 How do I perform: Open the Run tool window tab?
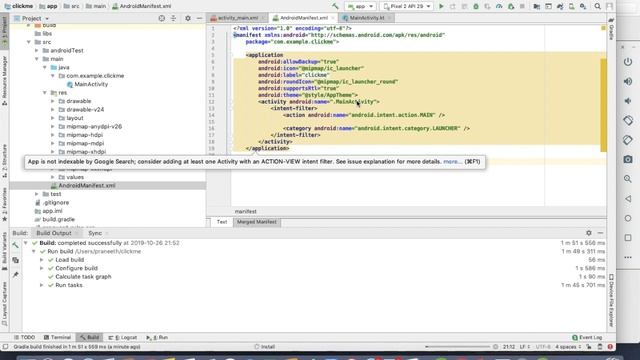[157, 338]
